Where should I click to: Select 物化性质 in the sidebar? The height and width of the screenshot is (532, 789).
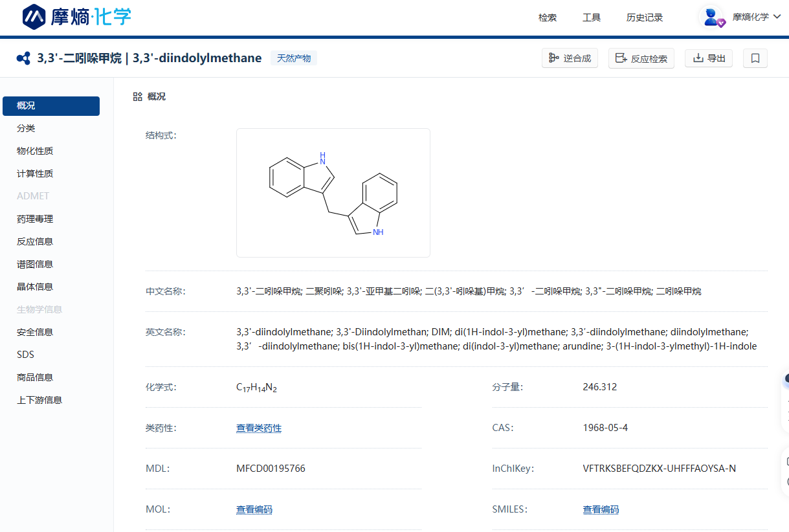(35, 151)
